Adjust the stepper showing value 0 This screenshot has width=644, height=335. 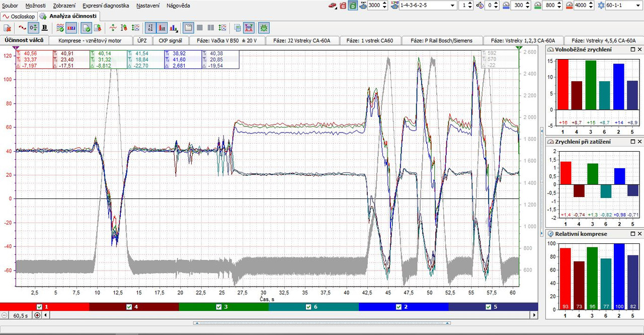[x=497, y=6]
